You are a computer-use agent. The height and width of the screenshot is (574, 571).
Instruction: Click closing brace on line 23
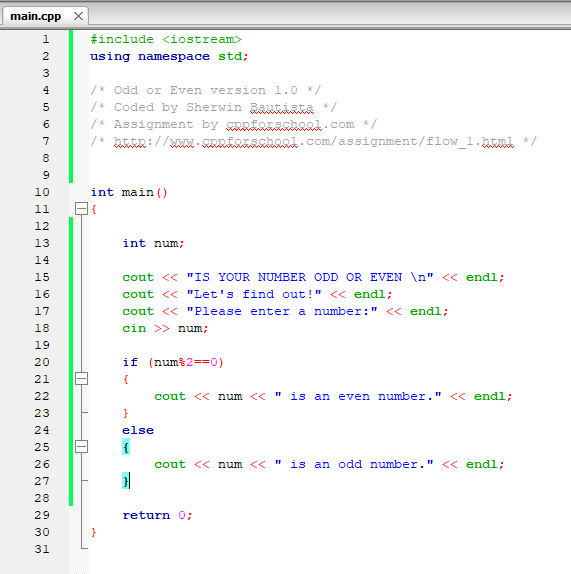(x=126, y=413)
